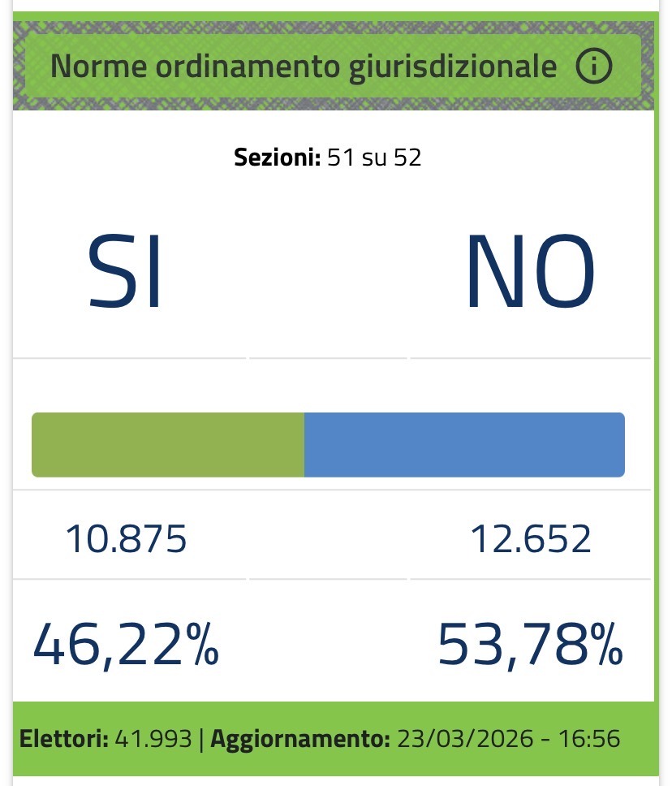Screen dimensions: 672x786
Task: Click the voters number 41.993
Action: pos(153,740)
